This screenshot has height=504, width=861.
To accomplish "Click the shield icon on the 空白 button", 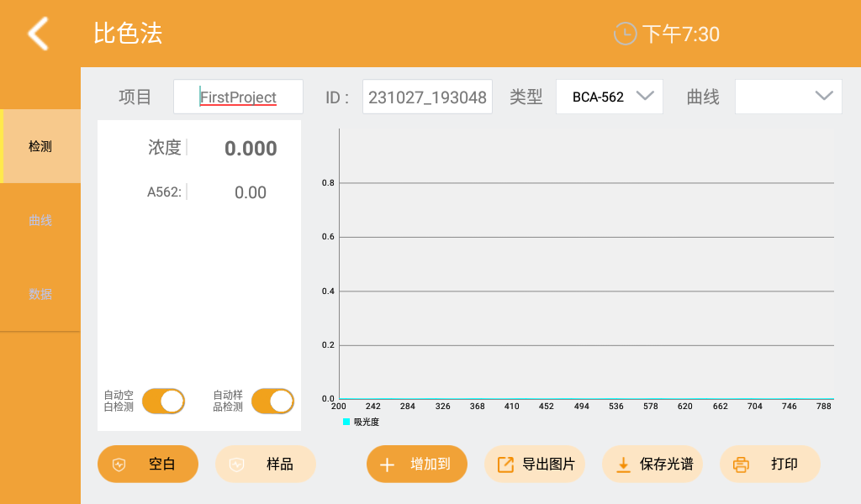I will point(119,464).
